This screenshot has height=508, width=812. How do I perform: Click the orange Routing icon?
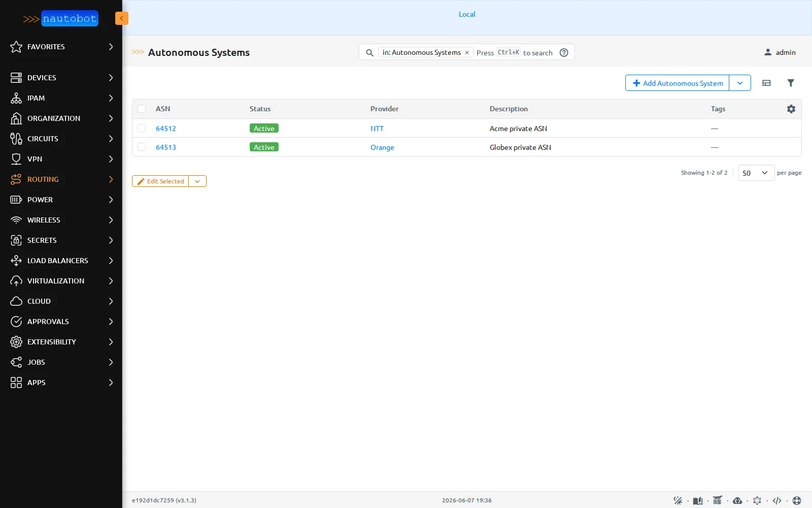point(16,179)
